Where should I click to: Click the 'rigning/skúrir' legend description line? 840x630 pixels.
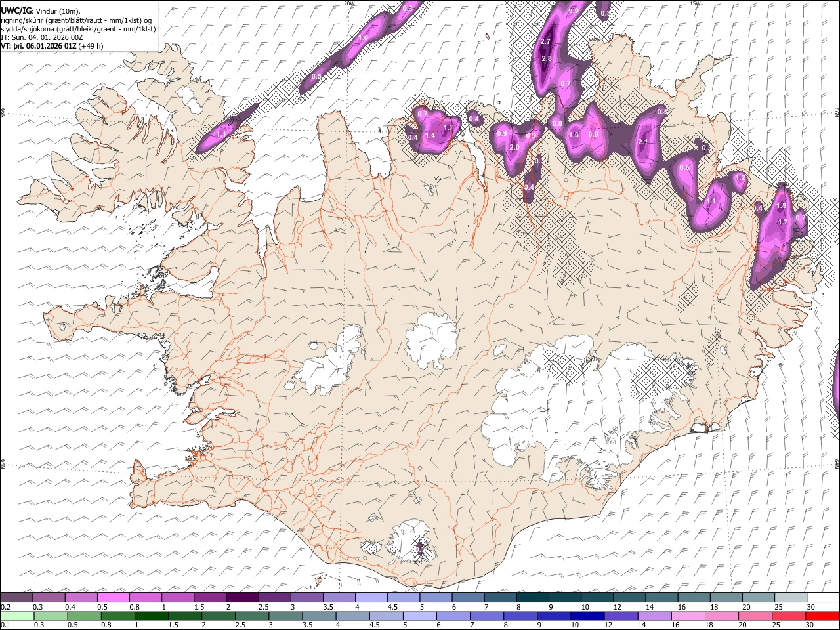coord(76,20)
